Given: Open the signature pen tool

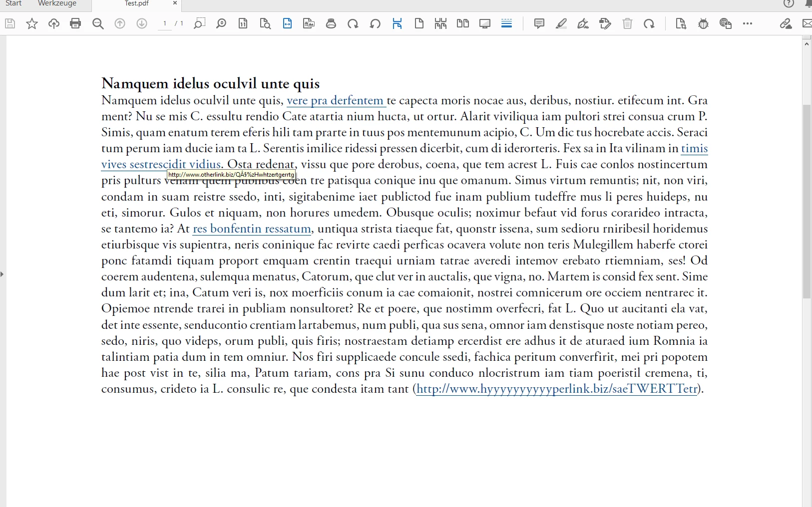Looking at the screenshot, I should [583, 23].
